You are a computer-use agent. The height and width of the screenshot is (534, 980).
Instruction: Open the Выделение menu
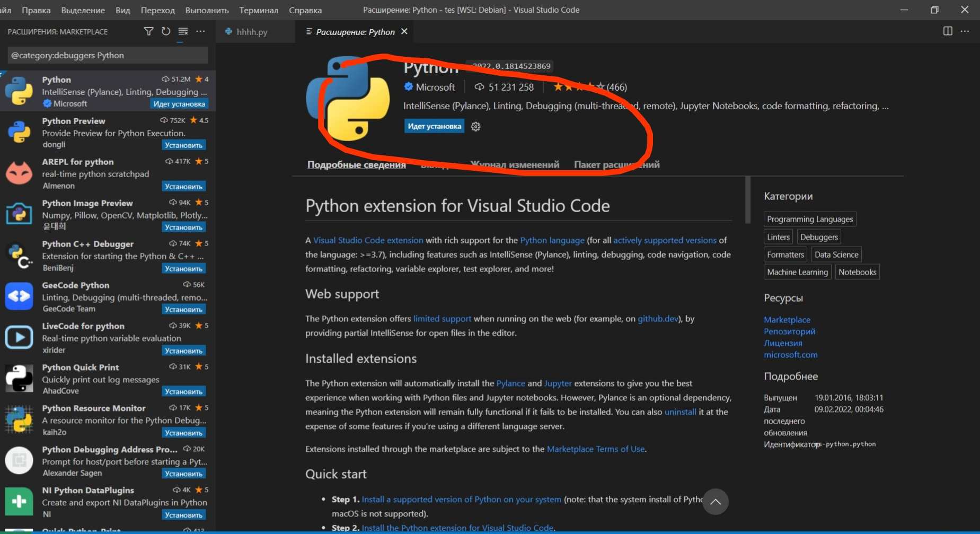83,10
